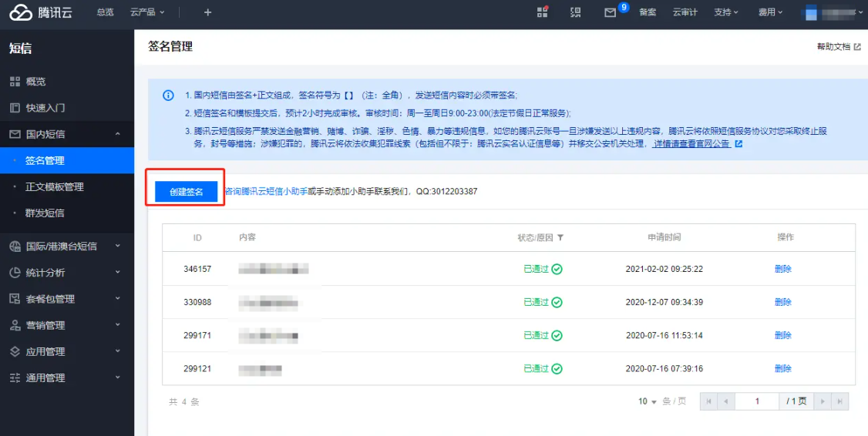
Task: Open 总览 in the top navigation
Action: [105, 12]
